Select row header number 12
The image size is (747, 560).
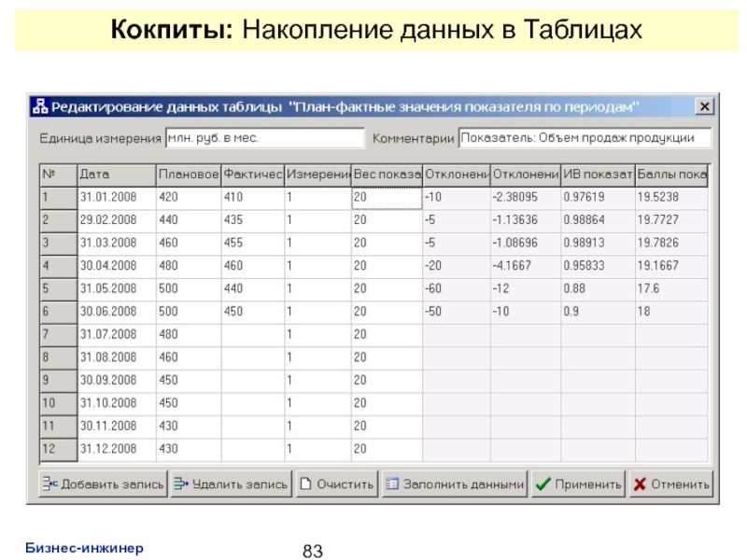59,449
